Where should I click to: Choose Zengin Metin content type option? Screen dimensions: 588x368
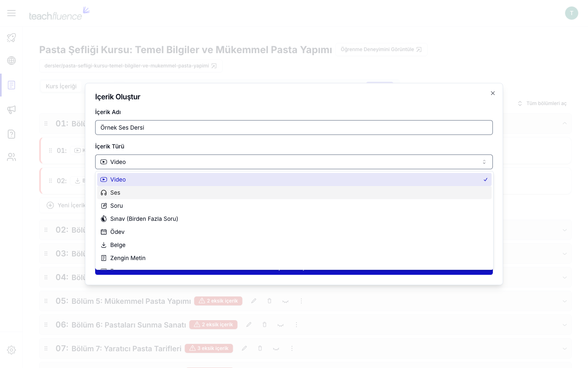coord(294,258)
